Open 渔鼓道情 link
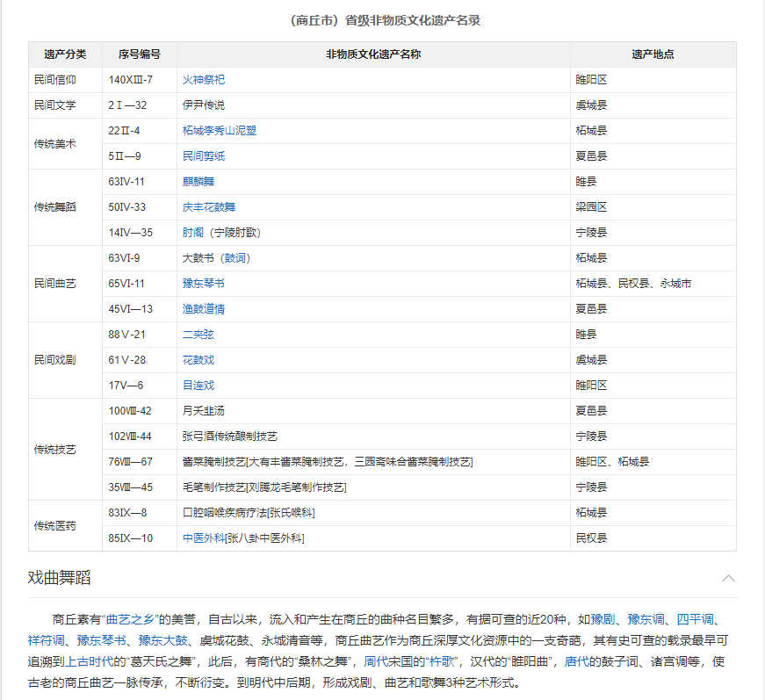This screenshot has width=765, height=700. pos(203,309)
